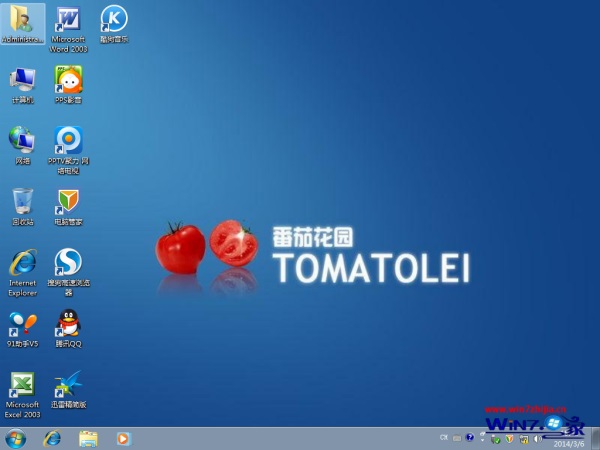This screenshot has width=600, height=450.
Task: Open the Recycle Bin (回收站)
Action: 22,200
